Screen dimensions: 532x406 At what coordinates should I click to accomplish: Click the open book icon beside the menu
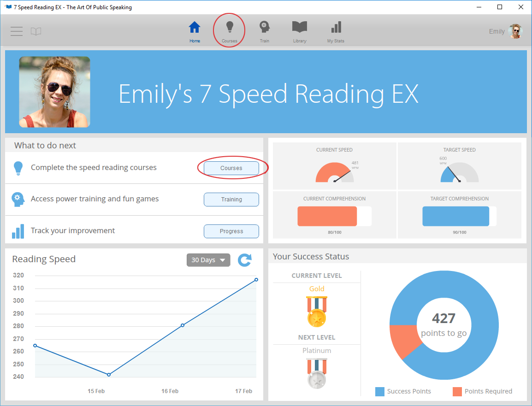click(36, 31)
